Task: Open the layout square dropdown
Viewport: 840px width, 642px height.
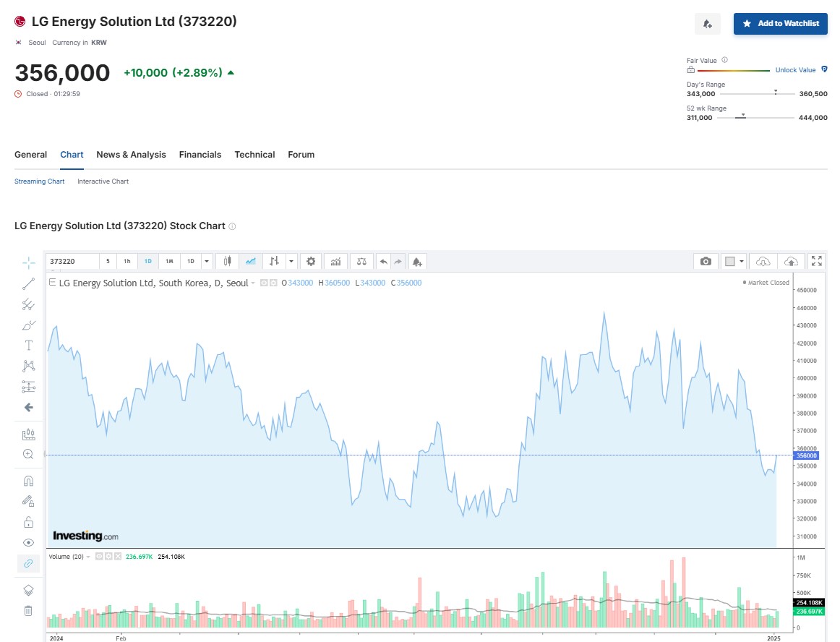Action: (734, 262)
